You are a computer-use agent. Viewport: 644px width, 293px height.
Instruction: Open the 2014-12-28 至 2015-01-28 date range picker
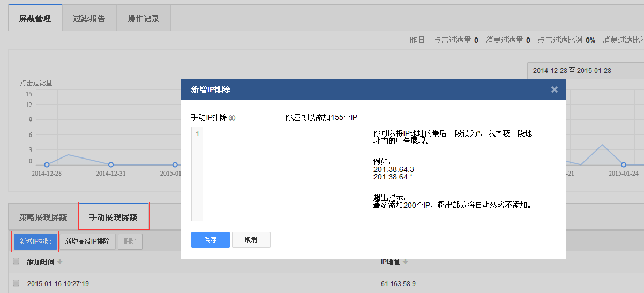tap(584, 70)
